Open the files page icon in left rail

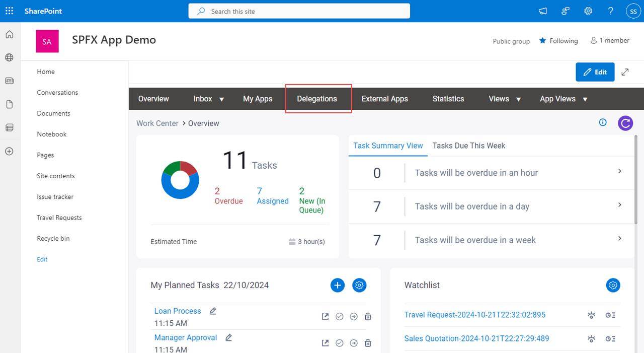click(9, 104)
